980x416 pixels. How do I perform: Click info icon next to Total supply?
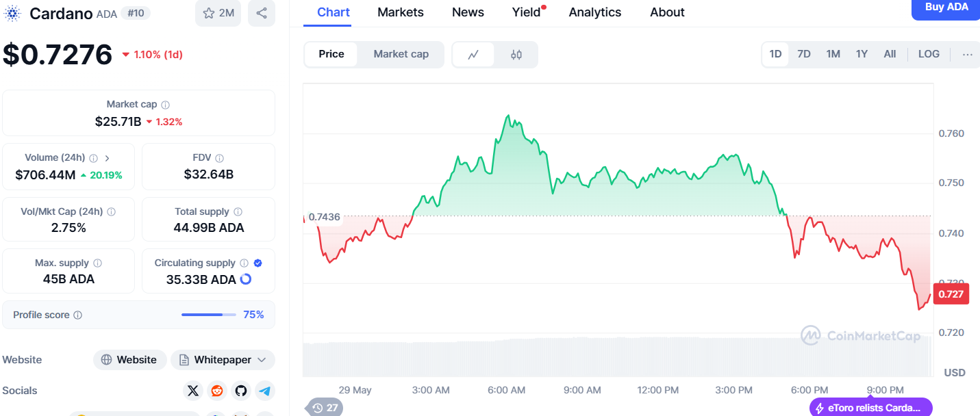tap(238, 212)
